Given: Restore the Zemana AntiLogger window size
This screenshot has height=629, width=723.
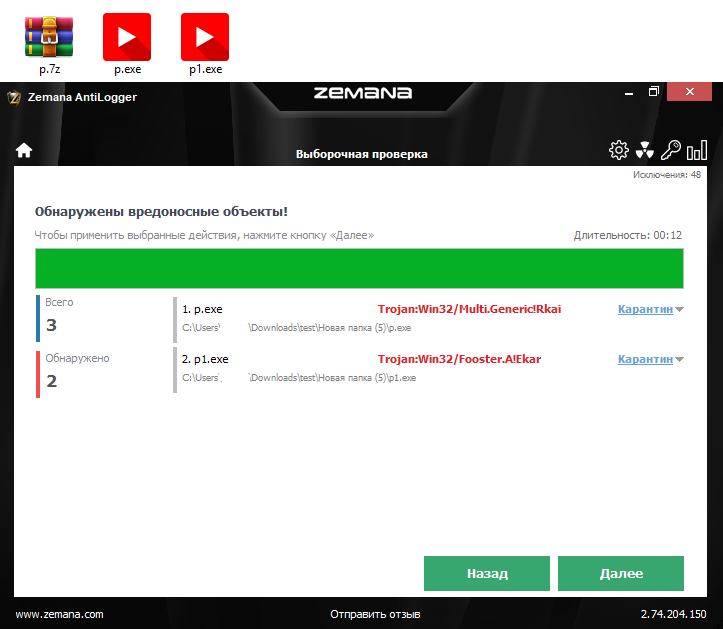Looking at the screenshot, I should pos(653,92).
